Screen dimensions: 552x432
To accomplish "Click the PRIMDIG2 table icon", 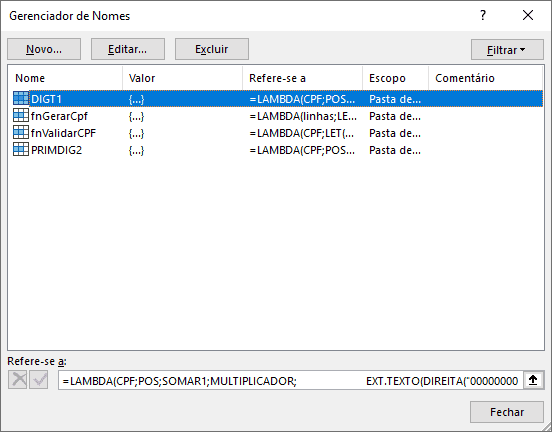I will pos(21,150).
